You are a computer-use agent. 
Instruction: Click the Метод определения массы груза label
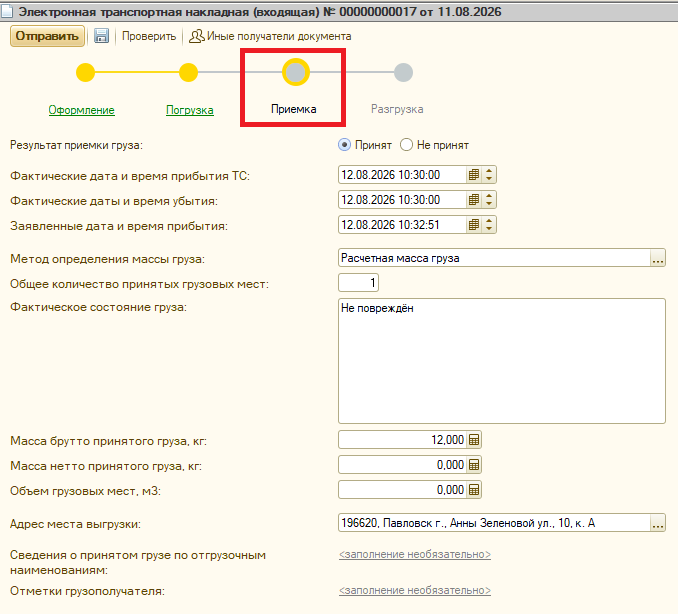[x=107, y=259]
